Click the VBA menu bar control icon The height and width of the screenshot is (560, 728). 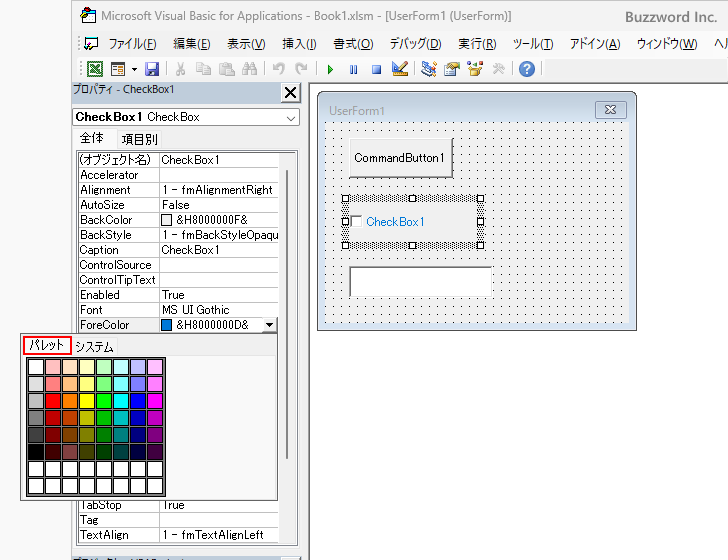tap(91, 44)
